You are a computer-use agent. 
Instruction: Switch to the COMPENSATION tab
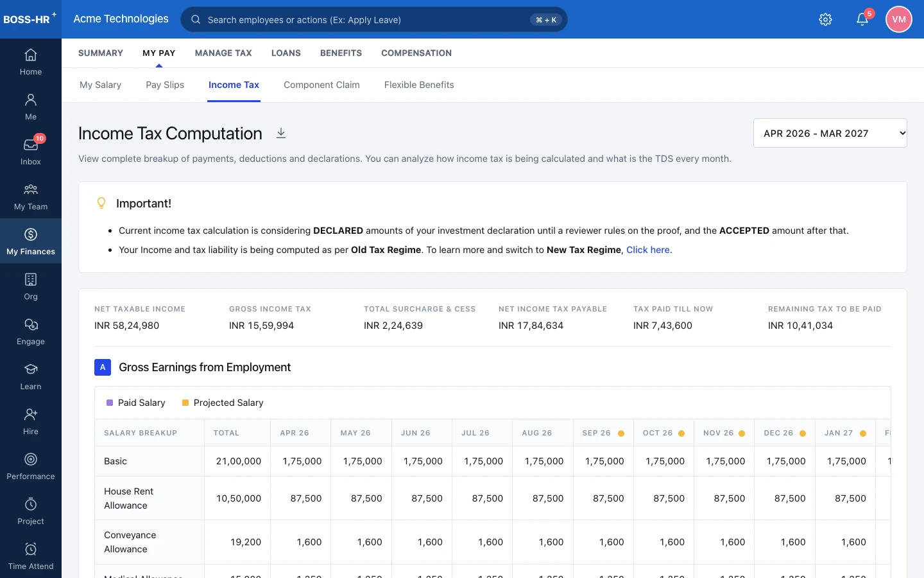(x=416, y=53)
